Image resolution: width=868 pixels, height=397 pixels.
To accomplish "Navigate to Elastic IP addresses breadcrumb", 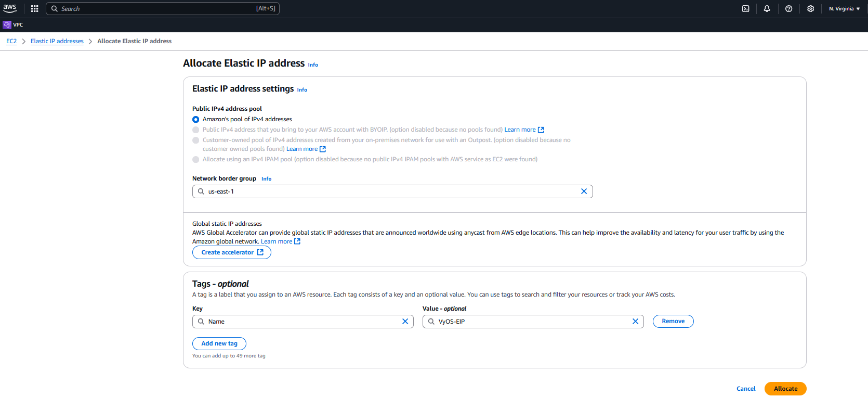I will point(57,41).
